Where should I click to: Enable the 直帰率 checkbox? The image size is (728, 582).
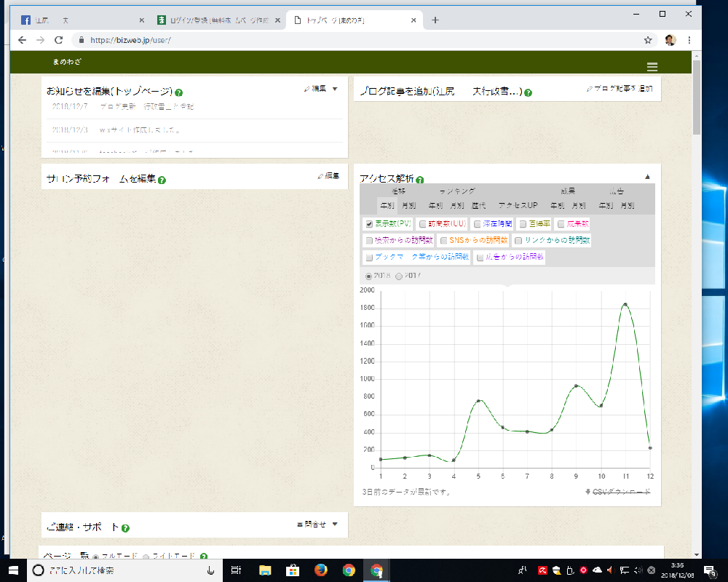(523, 224)
